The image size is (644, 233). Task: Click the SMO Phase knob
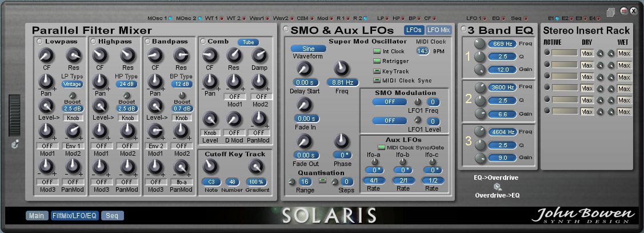click(342, 141)
